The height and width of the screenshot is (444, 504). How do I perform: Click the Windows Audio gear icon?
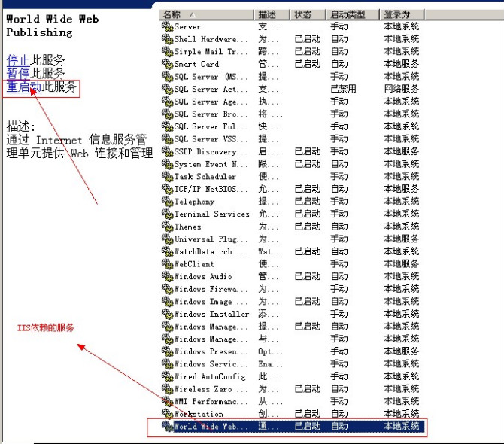[167, 276]
